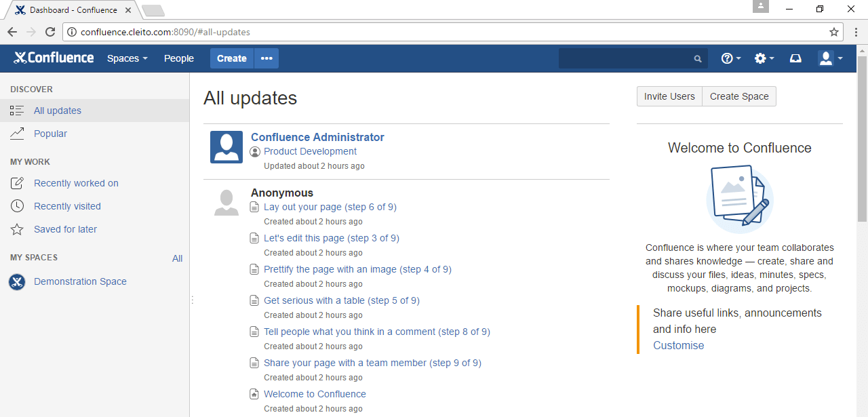Open Demonstration Space
Viewport: 868px width, 417px height.
[80, 281]
